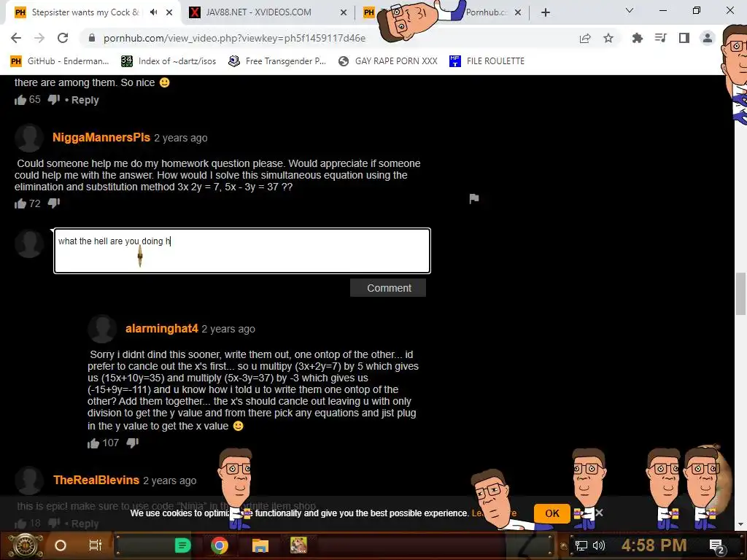Viewport: 747px width, 560px height.
Task: Reload the current page
Action: point(63,38)
